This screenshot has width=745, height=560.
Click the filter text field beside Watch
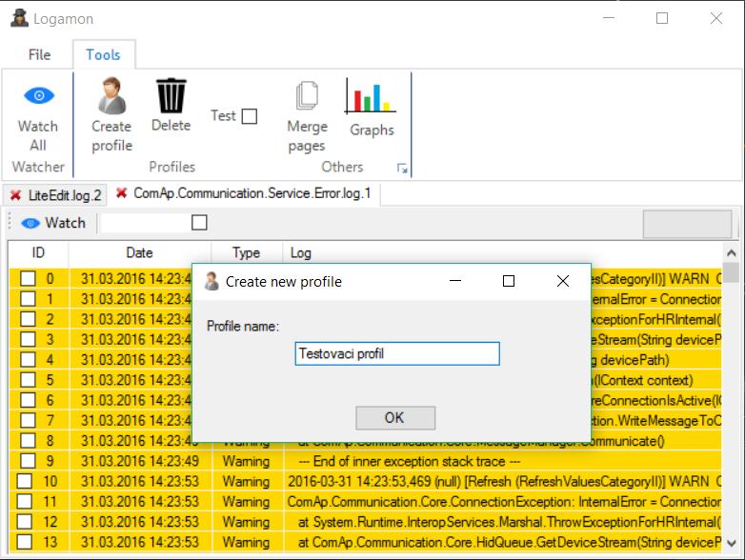point(146,223)
